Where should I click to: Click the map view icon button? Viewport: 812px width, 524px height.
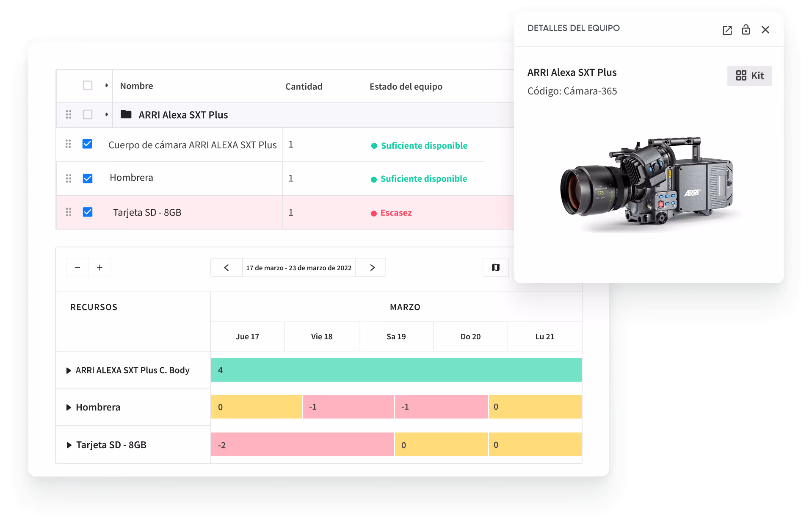coord(495,267)
